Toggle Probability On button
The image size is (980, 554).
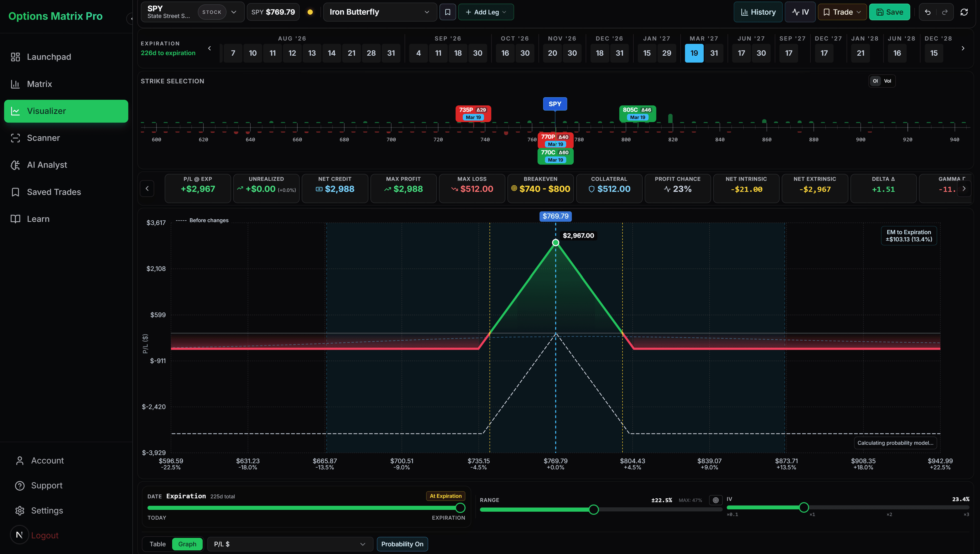402,544
